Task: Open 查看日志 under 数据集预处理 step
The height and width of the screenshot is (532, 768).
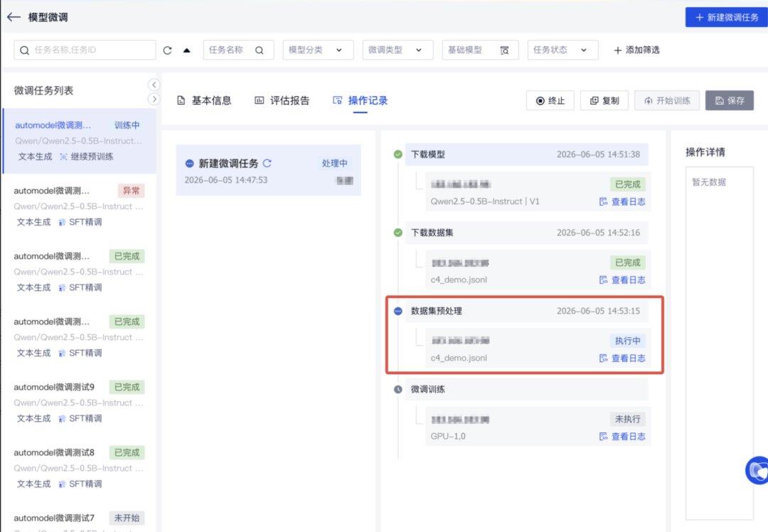Action: click(622, 358)
